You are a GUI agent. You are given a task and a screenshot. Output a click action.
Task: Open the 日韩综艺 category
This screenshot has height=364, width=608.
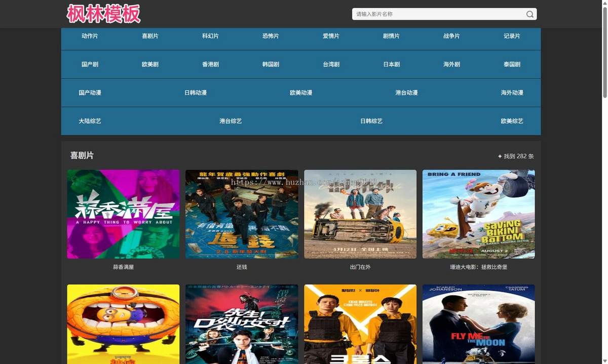pos(371,121)
